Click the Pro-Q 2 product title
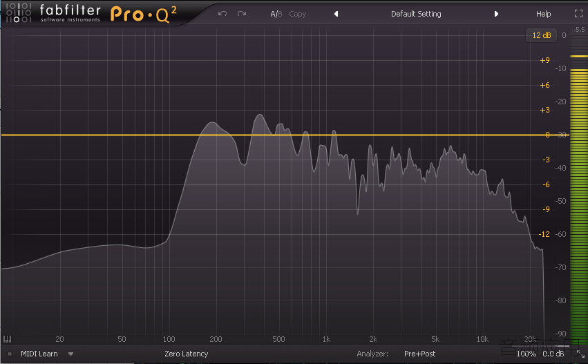588x364 pixels. (x=143, y=15)
